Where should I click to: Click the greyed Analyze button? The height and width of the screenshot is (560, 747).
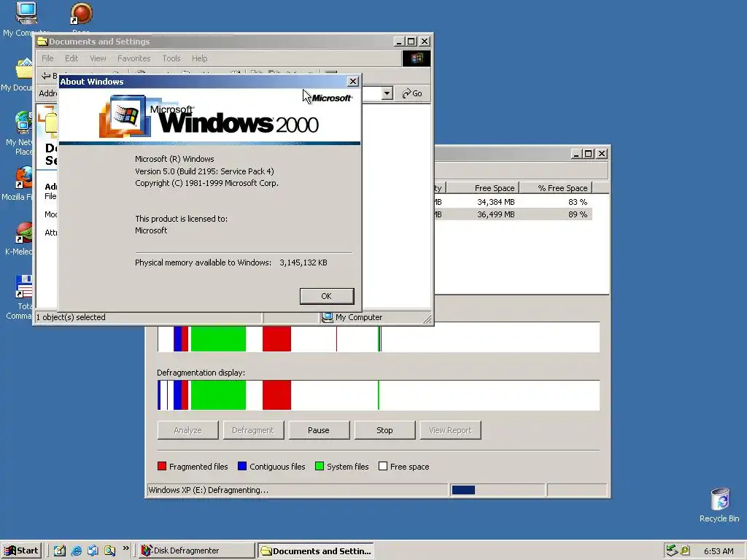point(187,430)
